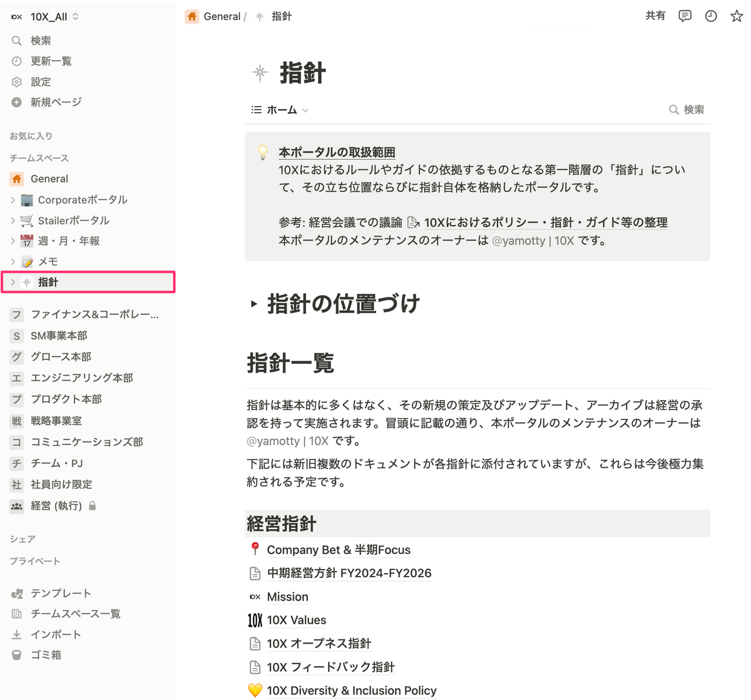
Task: Open Company Bet & 半期Focus page
Action: point(339,550)
